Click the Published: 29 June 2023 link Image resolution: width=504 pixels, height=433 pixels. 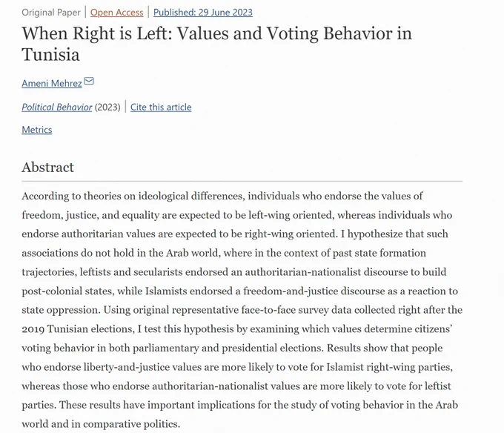203,12
